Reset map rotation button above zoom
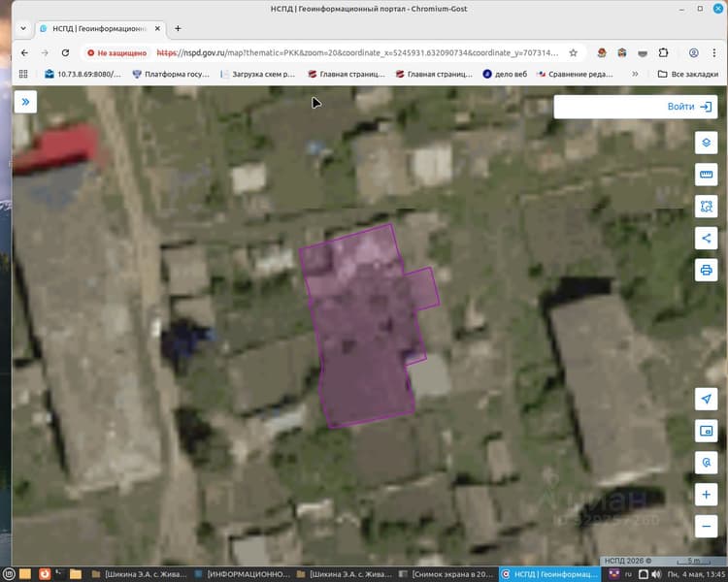The image size is (728, 582). [706, 463]
